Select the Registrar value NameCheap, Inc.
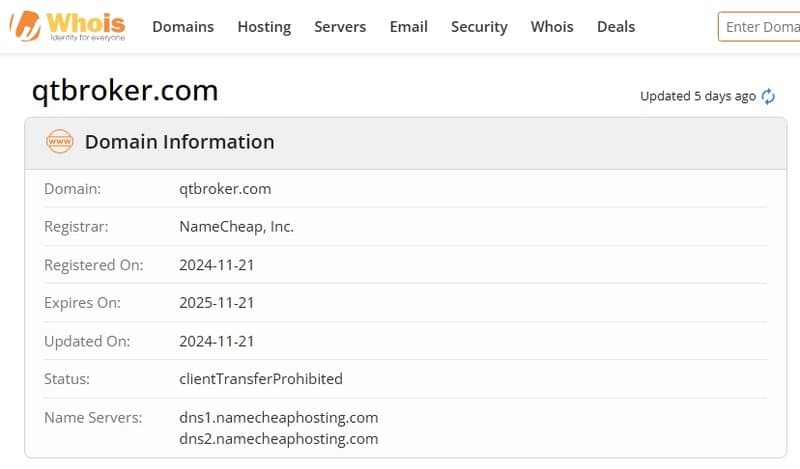 (x=236, y=227)
